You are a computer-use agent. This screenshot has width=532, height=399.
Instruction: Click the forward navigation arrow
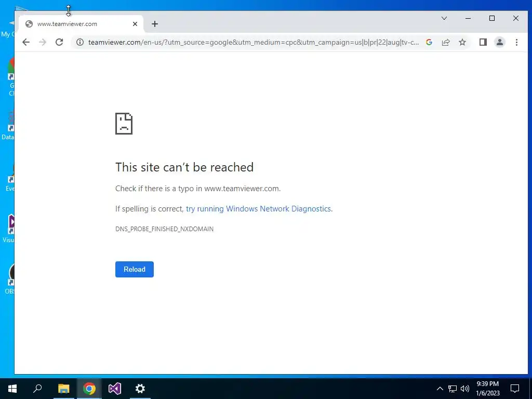43,42
